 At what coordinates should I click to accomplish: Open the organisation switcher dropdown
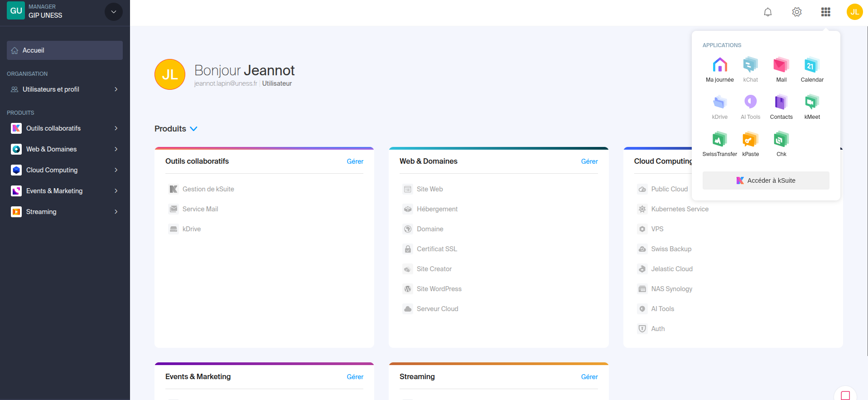point(113,12)
